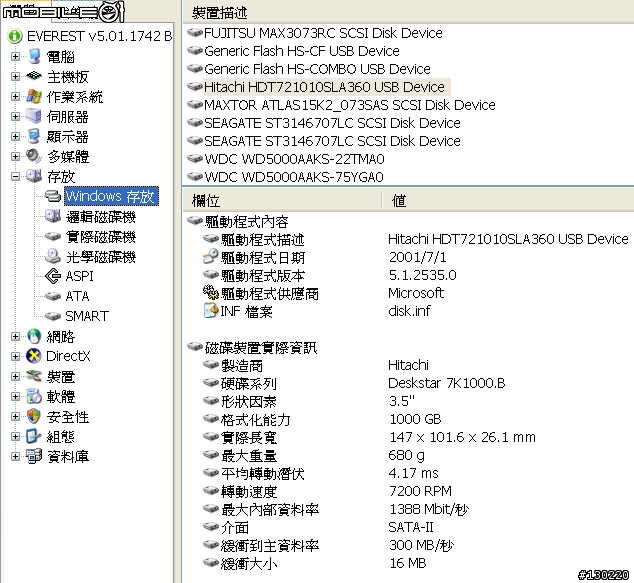The width and height of the screenshot is (634, 583).
Task: Expand the DirectX tree node
Action: coord(15,356)
